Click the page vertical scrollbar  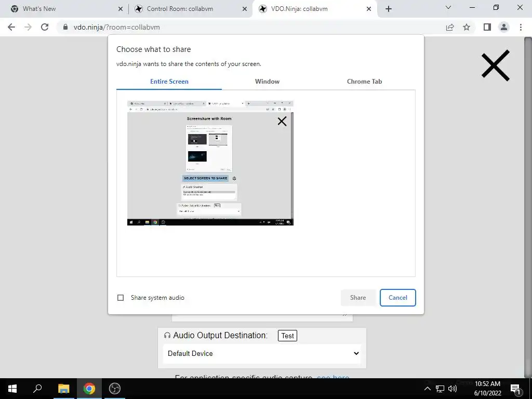tap(528, 207)
